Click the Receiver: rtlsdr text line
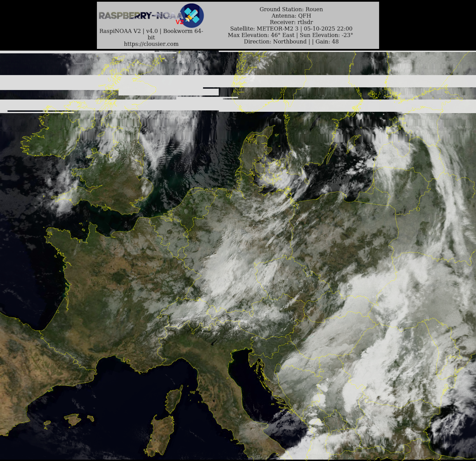Viewport: 476px width, 461px height. (x=291, y=22)
